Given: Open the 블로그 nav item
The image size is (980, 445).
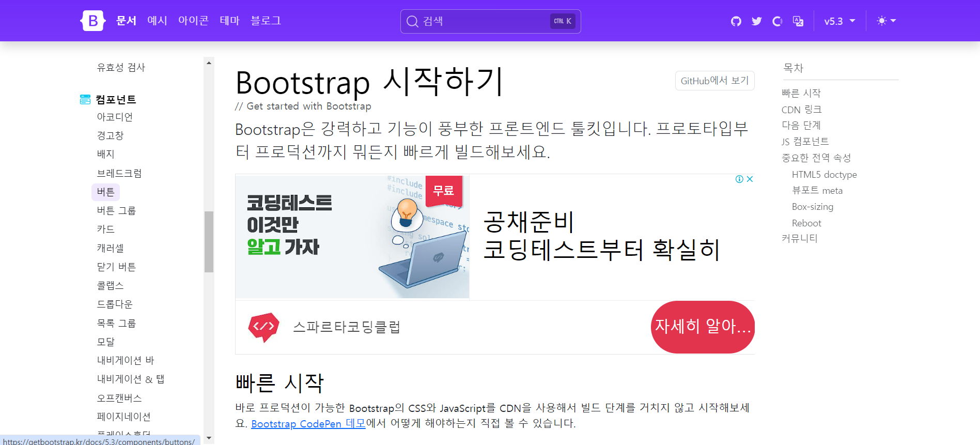Looking at the screenshot, I should tap(266, 21).
